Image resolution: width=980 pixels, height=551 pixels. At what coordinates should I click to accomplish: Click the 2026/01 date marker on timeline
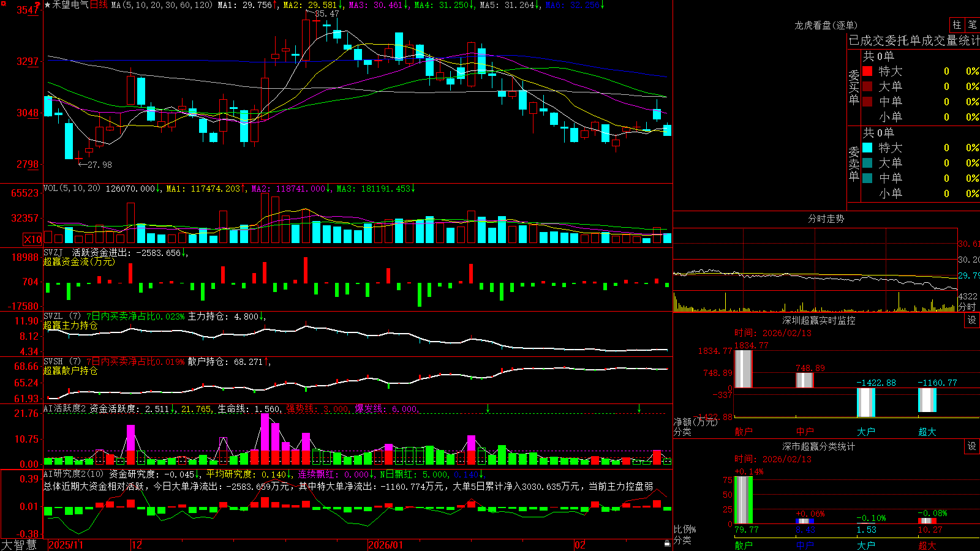[x=385, y=545]
